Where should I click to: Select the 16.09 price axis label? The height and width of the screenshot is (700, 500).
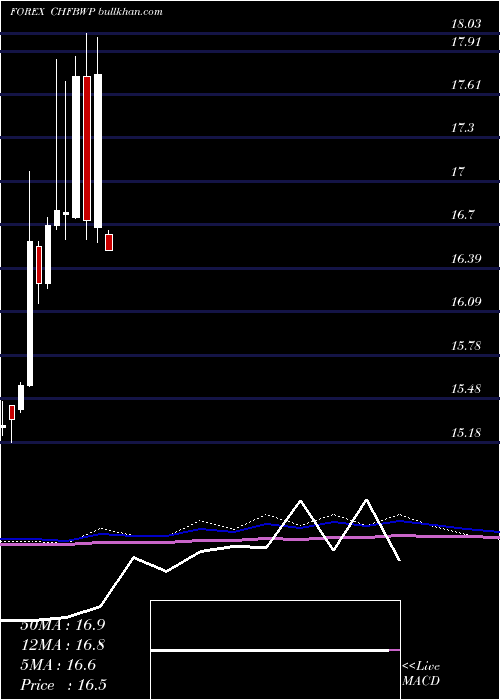coord(466,302)
